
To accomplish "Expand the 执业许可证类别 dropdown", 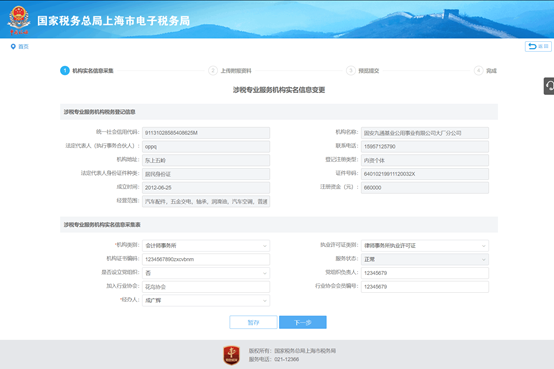I will (x=425, y=246).
